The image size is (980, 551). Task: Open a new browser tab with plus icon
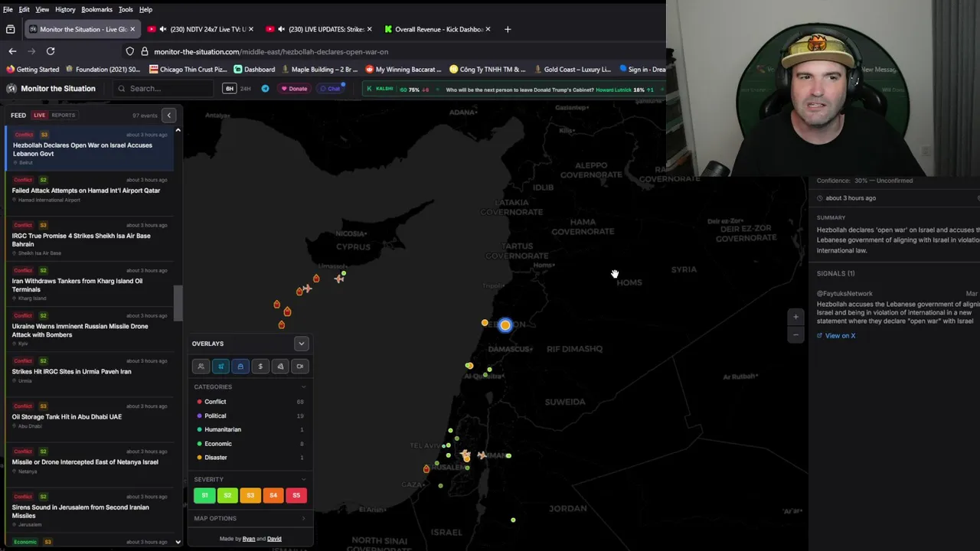(507, 29)
